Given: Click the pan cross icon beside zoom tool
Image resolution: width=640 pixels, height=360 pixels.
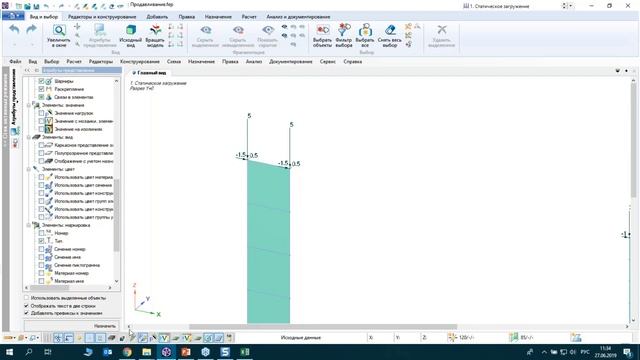Looking at the screenshot, I should pos(77,27).
